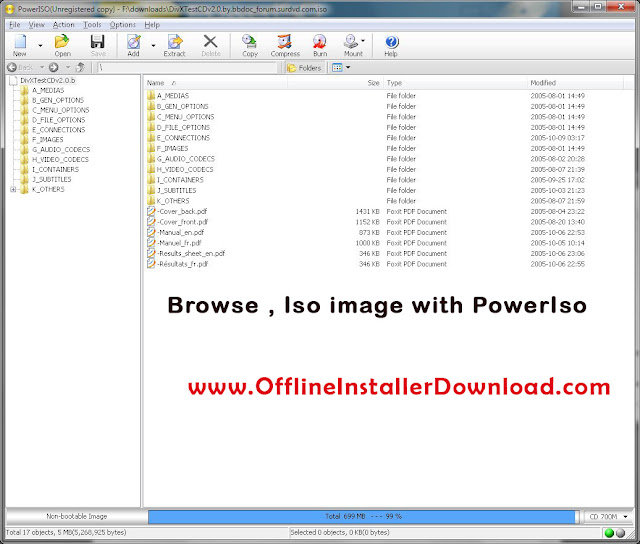Open the Forward history dropdown arrow
Viewport: 640px width, 544px height.
click(x=68, y=67)
